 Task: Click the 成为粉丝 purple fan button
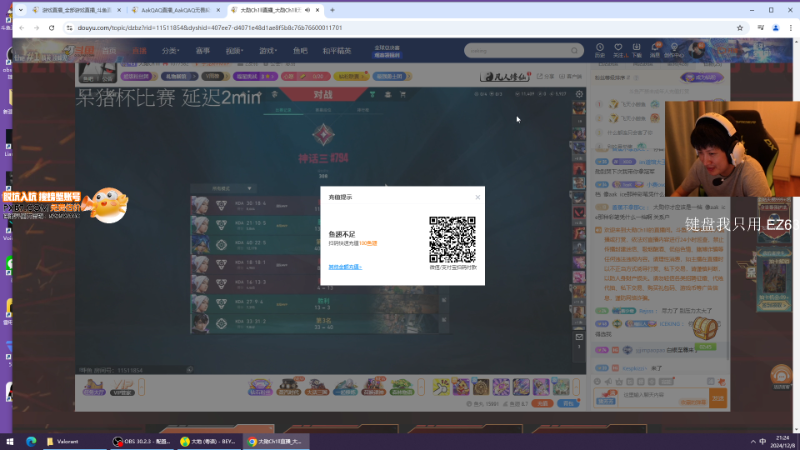tap(702, 78)
